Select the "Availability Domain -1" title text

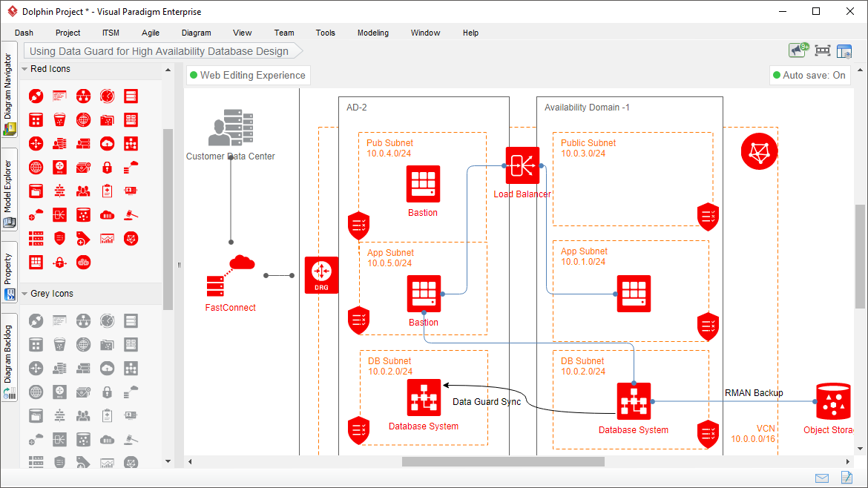[587, 108]
